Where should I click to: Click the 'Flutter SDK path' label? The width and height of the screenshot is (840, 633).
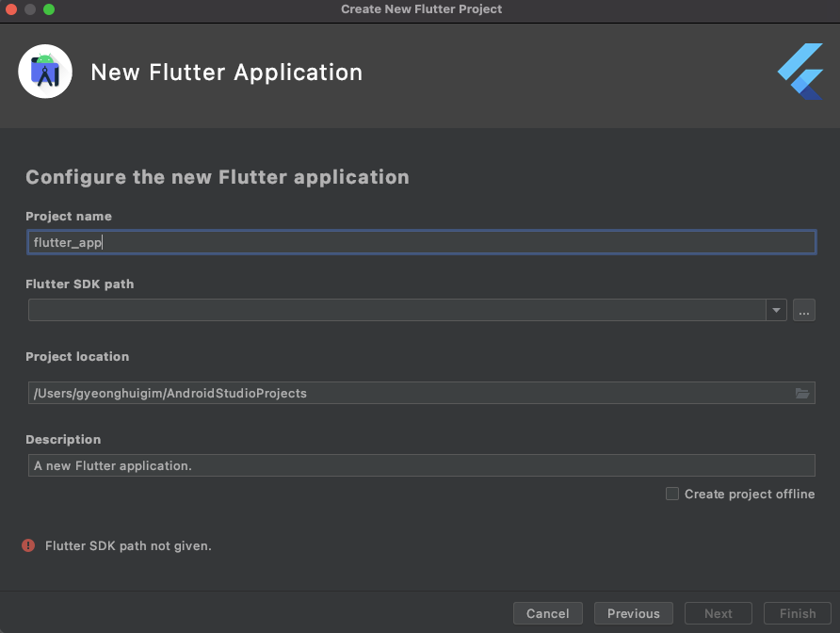(x=80, y=284)
